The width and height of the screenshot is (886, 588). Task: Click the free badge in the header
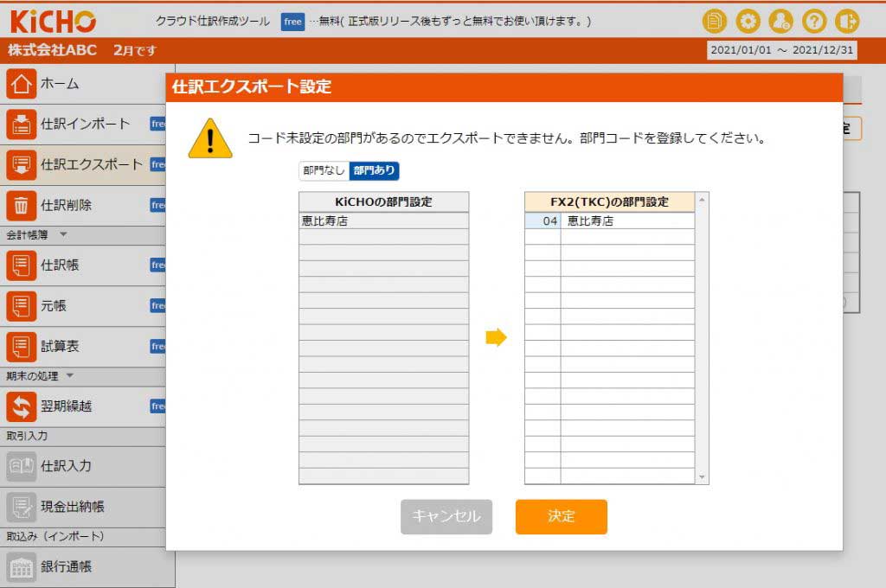pos(292,22)
